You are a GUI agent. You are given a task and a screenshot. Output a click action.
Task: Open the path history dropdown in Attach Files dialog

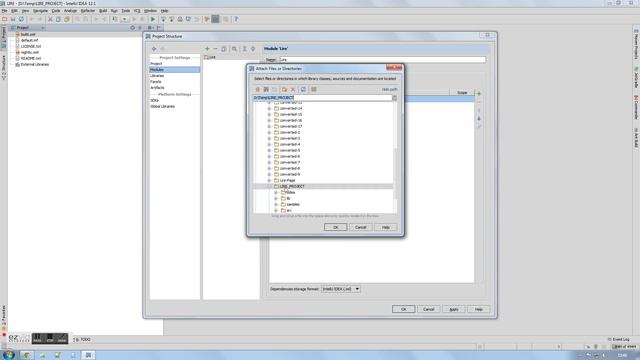click(x=395, y=98)
